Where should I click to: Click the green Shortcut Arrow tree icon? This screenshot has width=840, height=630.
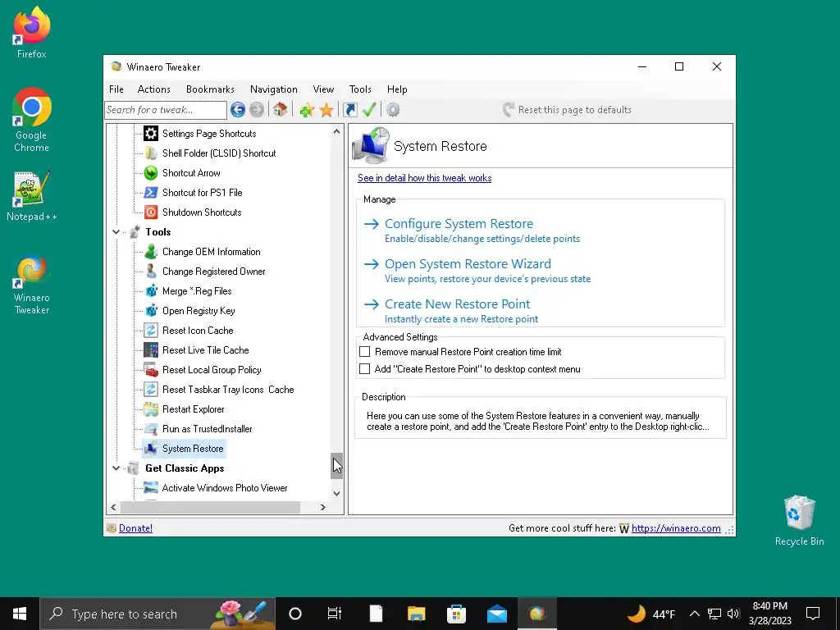pyautogui.click(x=151, y=173)
